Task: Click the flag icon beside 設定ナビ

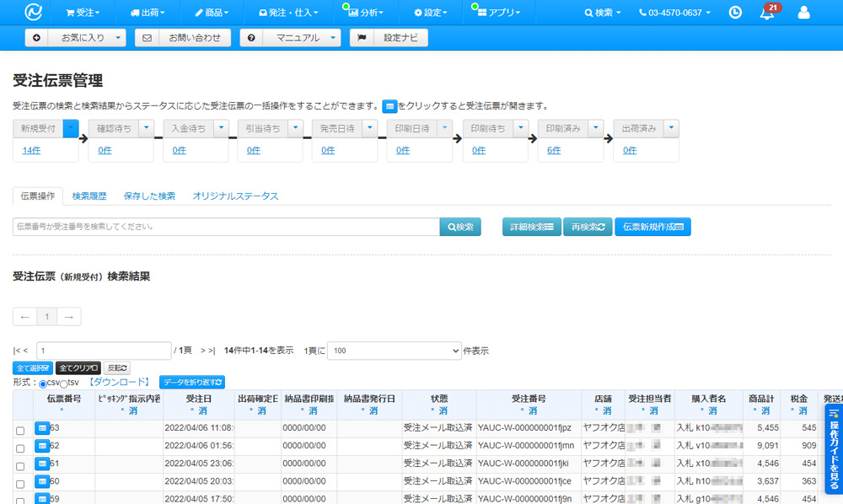Action: (362, 38)
